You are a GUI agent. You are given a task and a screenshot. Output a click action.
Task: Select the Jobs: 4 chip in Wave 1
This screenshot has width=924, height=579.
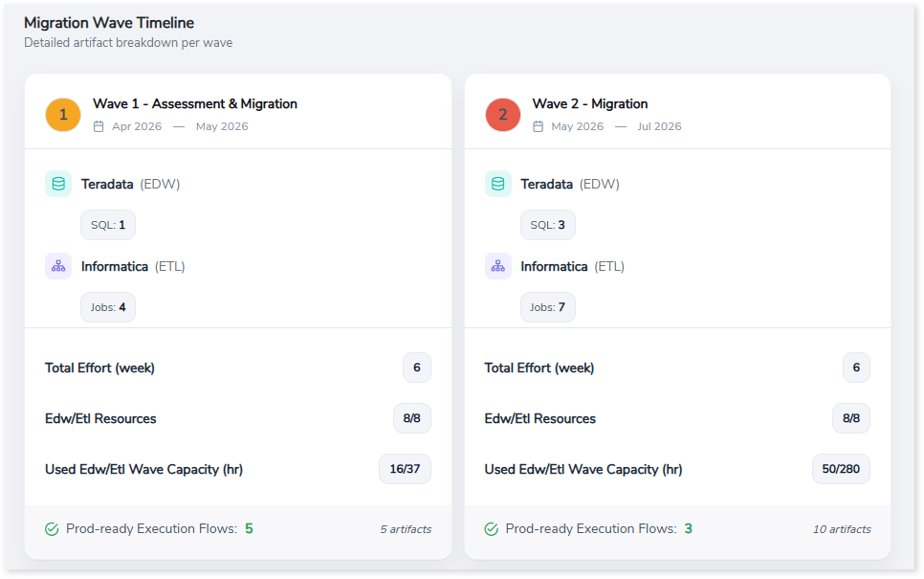(108, 307)
